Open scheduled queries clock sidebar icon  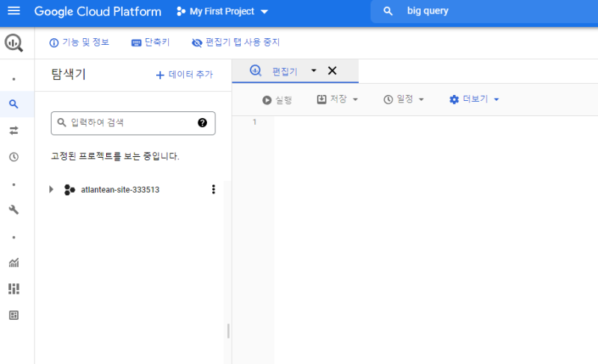click(13, 157)
